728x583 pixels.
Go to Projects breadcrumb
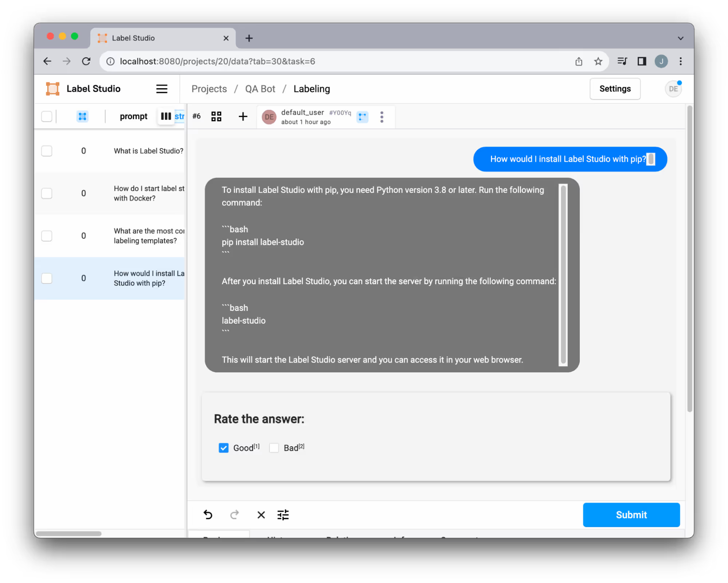click(209, 89)
